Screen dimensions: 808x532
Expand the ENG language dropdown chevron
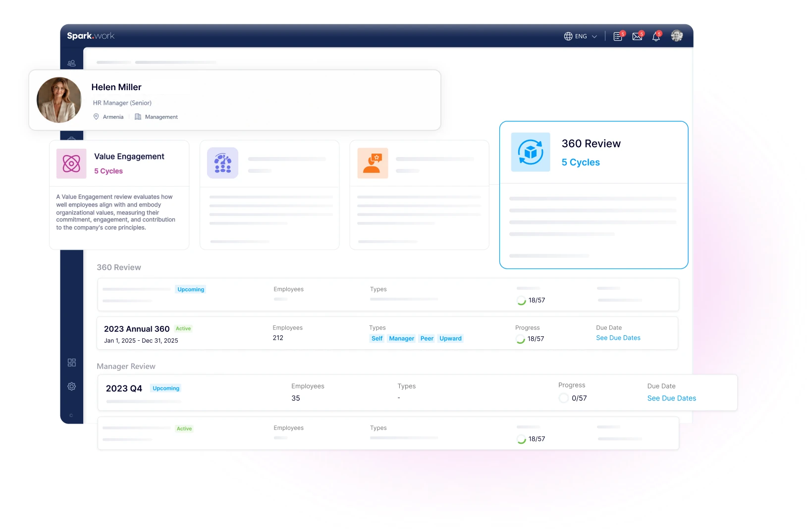(594, 37)
